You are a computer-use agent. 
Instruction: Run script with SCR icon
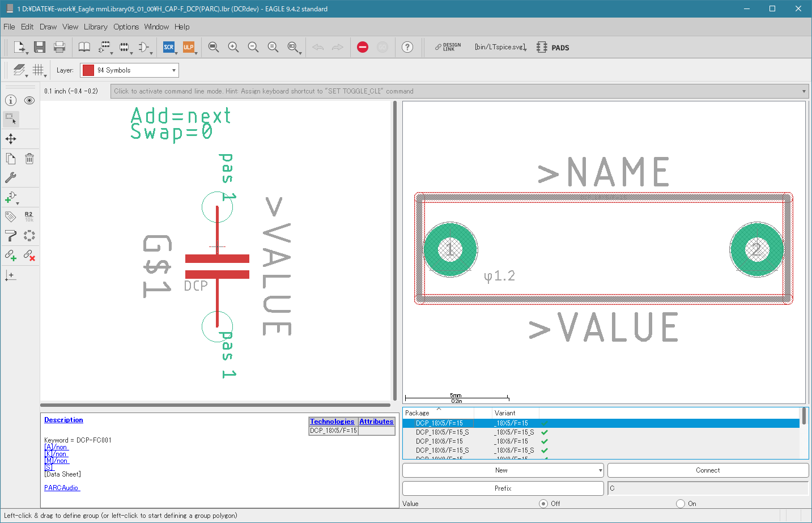click(x=169, y=48)
